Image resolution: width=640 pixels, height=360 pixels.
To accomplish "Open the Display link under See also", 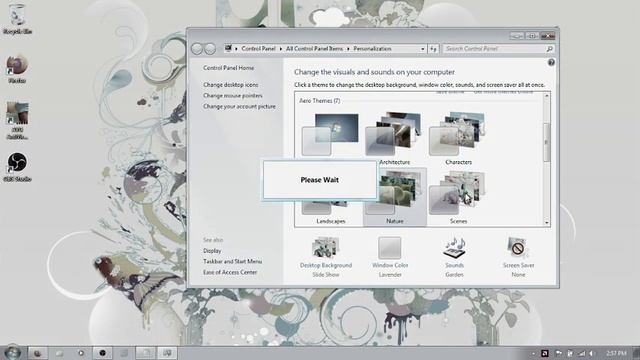I will click(x=212, y=251).
